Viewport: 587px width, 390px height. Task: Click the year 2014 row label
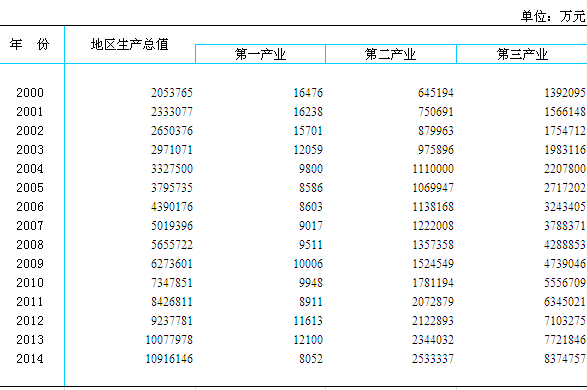pyautogui.click(x=30, y=359)
